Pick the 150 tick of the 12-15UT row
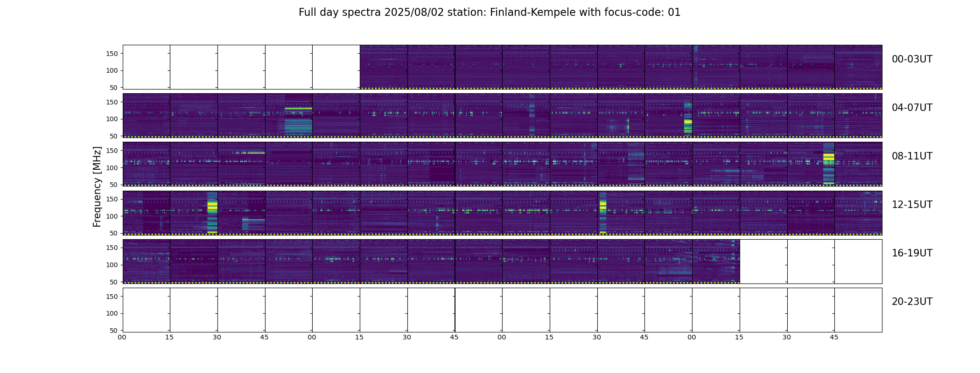This screenshot has height=373, width=980. tap(112, 199)
